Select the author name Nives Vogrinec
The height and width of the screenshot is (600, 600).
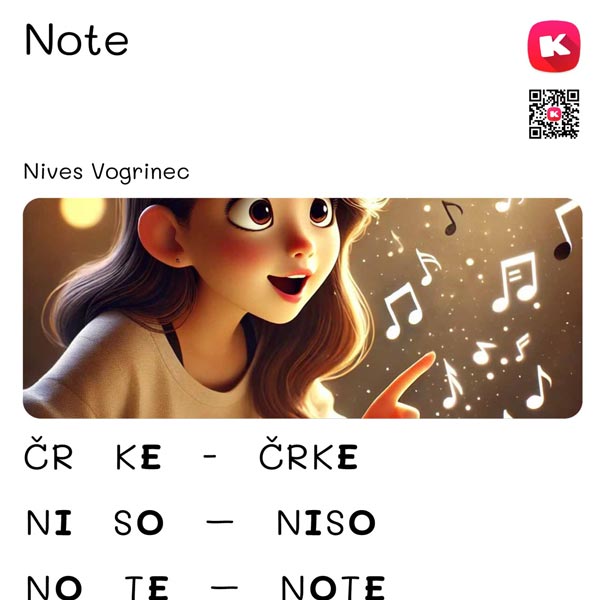pos(106,172)
